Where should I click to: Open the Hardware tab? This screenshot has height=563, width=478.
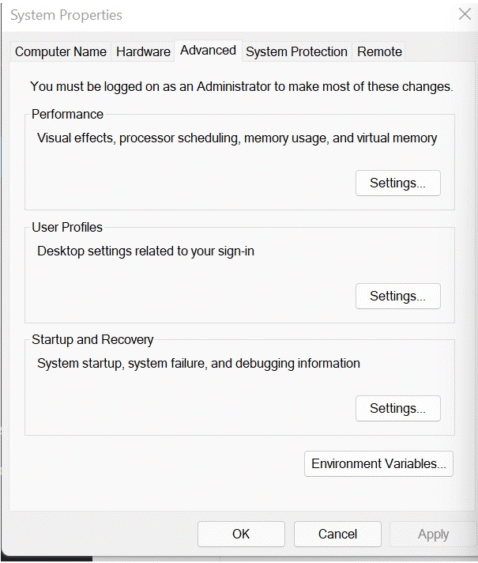pyautogui.click(x=143, y=52)
